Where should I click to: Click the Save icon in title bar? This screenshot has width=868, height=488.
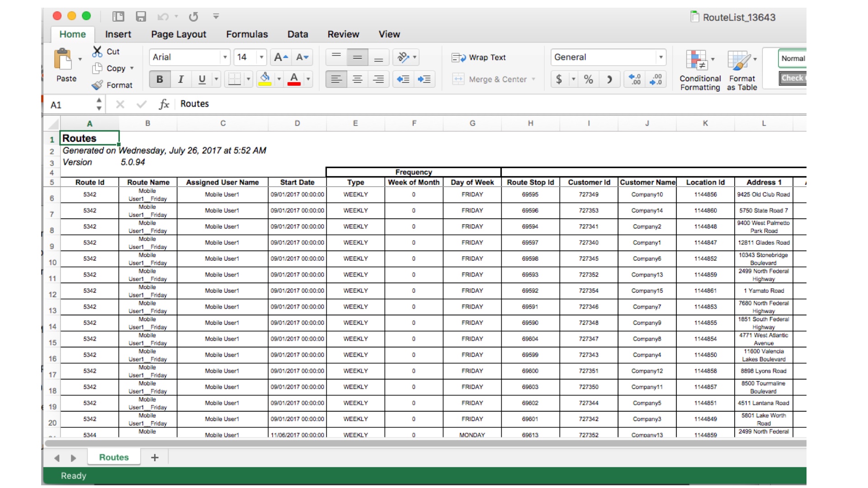141,17
